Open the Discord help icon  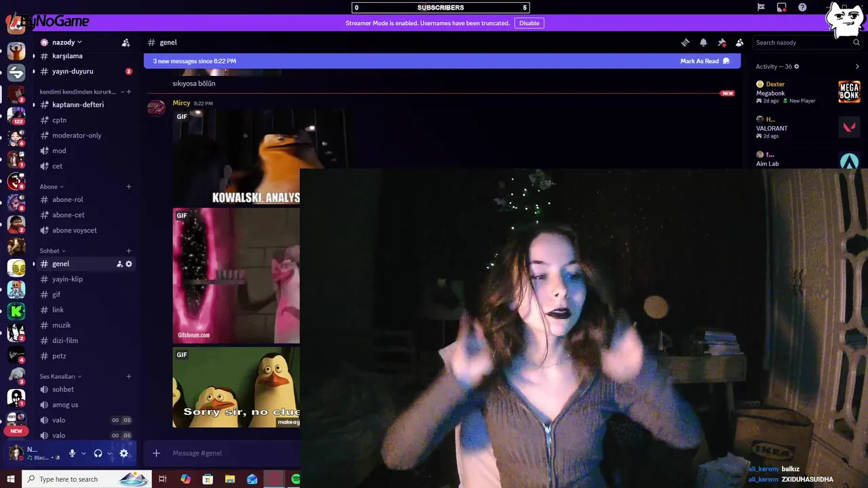[802, 7]
